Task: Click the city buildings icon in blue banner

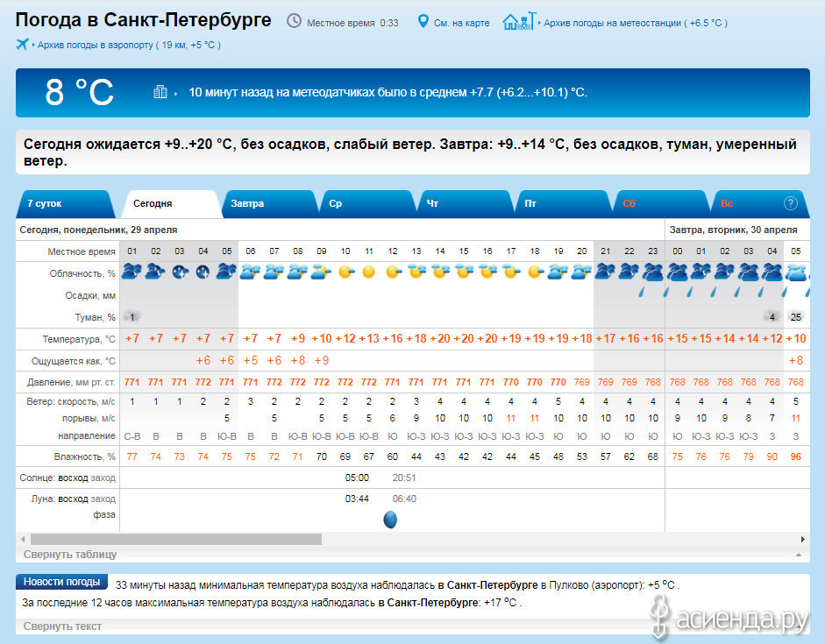Action: tap(160, 92)
